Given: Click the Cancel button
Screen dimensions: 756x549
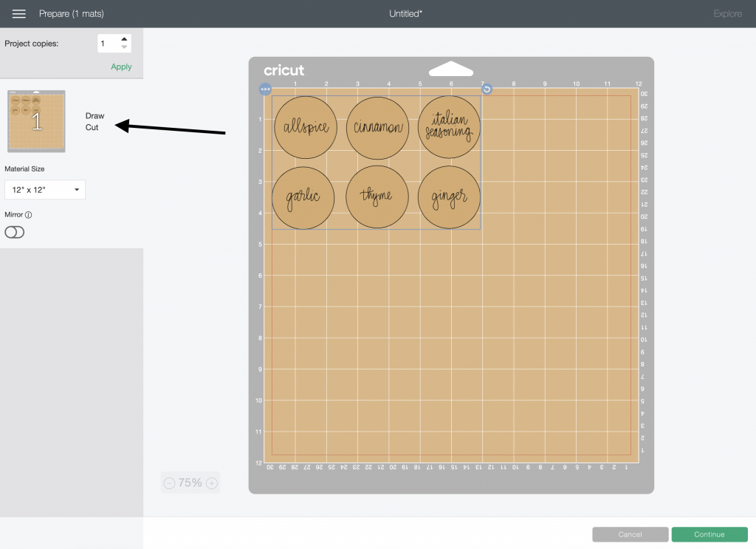Looking at the screenshot, I should click(630, 534).
